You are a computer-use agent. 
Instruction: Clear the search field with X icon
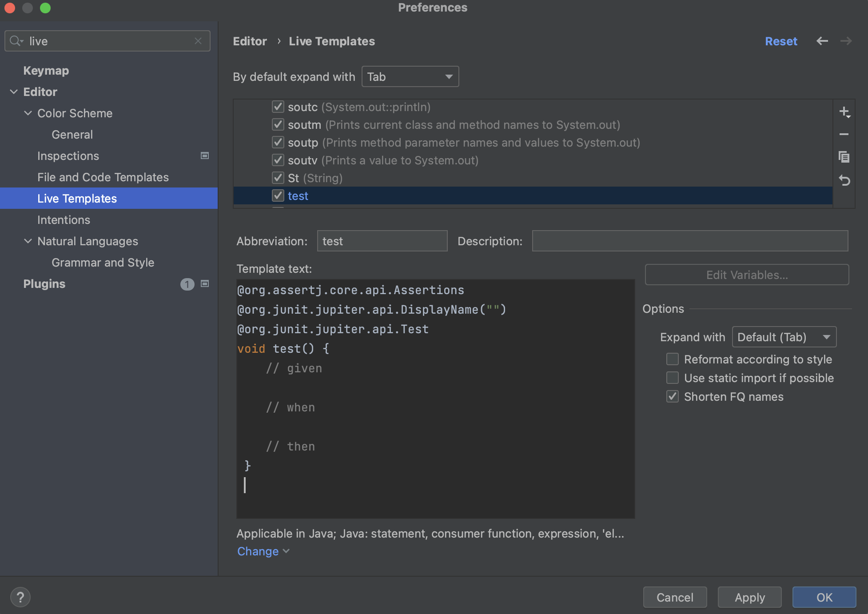point(198,41)
